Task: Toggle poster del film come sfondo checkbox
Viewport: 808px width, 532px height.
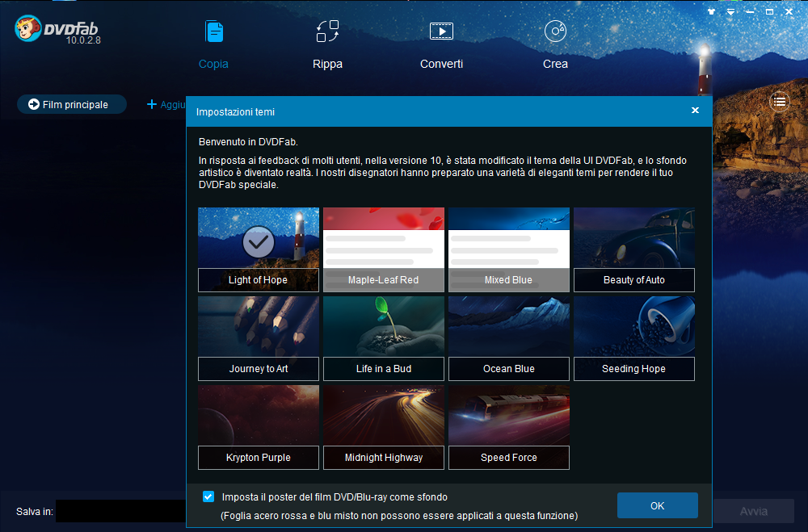Action: click(208, 496)
